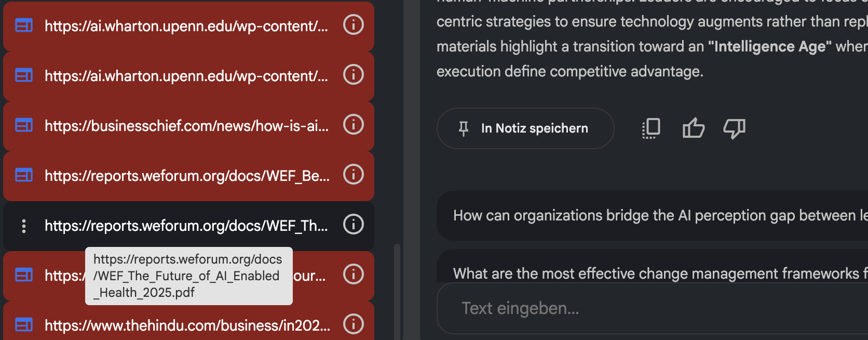Screen dimensions: 868x340
Task: Select suggested question about AI perception gap
Action: (x=654, y=215)
